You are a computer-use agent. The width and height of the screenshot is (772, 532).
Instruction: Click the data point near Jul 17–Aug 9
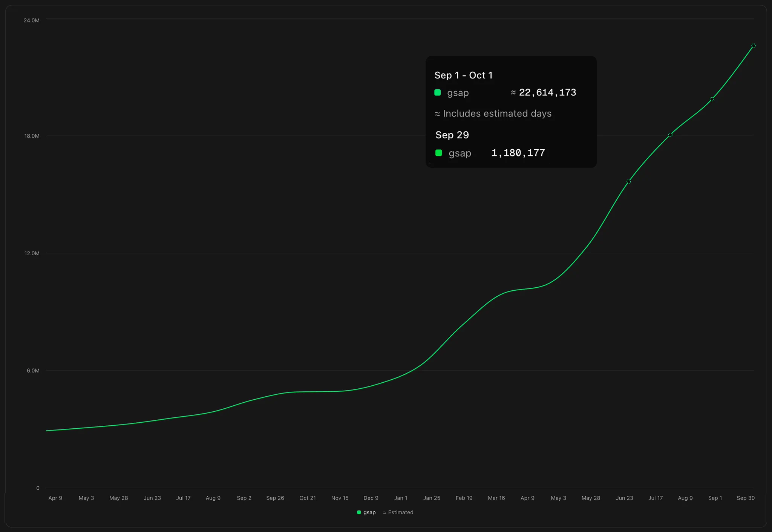(670, 135)
